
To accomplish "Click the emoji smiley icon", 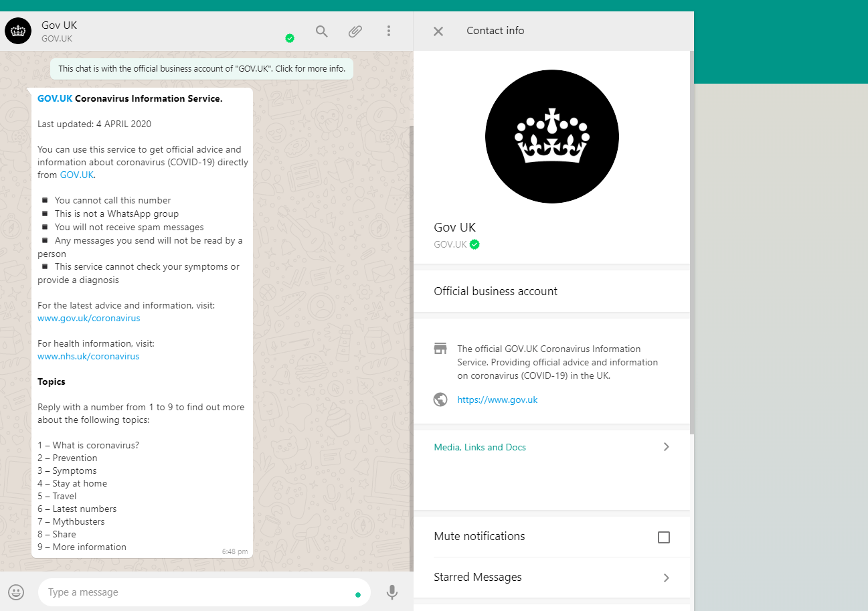I will point(16,592).
